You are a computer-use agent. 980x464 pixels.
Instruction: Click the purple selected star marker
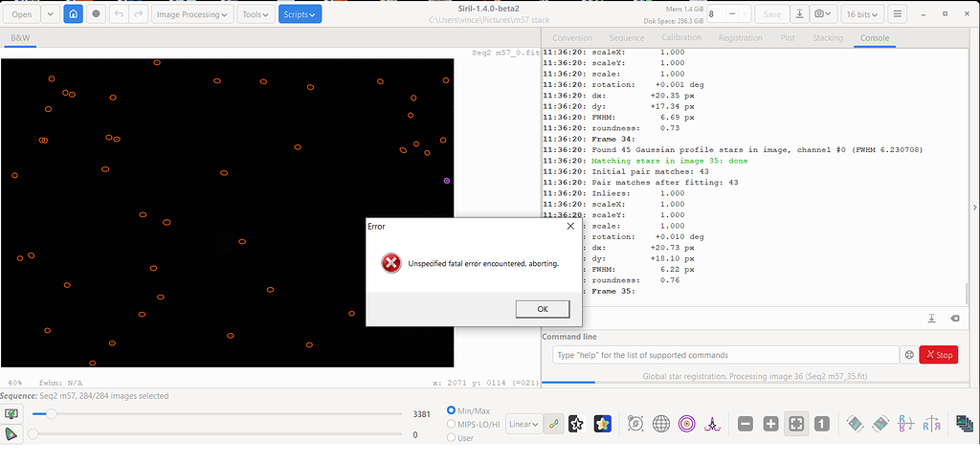(447, 181)
